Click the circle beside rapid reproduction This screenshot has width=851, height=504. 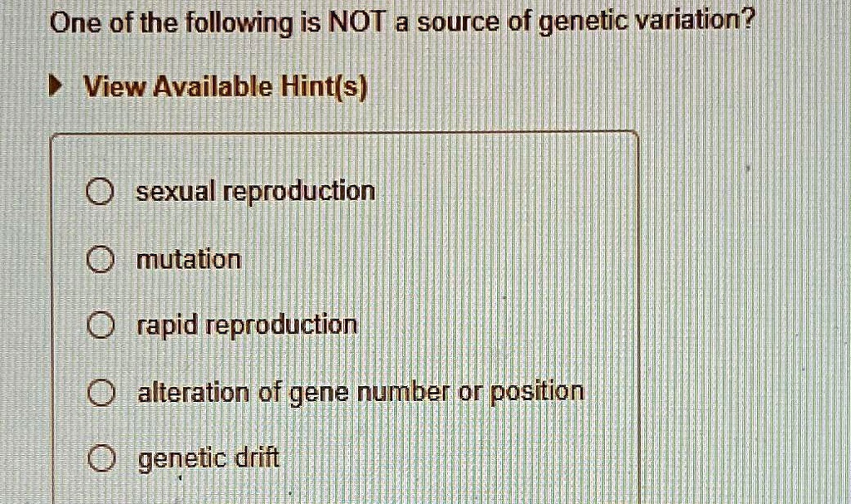point(101,325)
